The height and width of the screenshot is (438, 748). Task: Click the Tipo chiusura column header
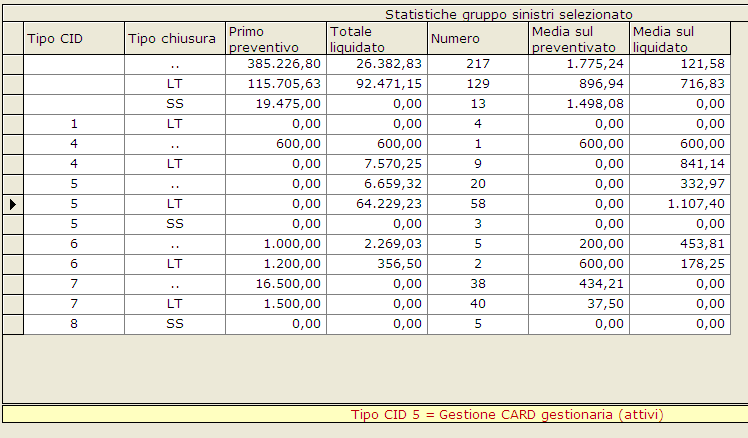pos(174,39)
